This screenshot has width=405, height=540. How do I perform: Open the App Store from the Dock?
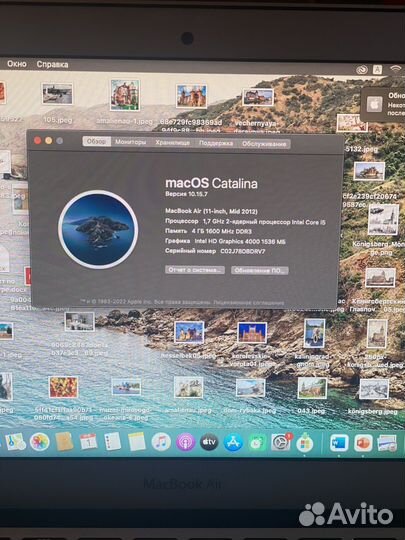pos(233,442)
